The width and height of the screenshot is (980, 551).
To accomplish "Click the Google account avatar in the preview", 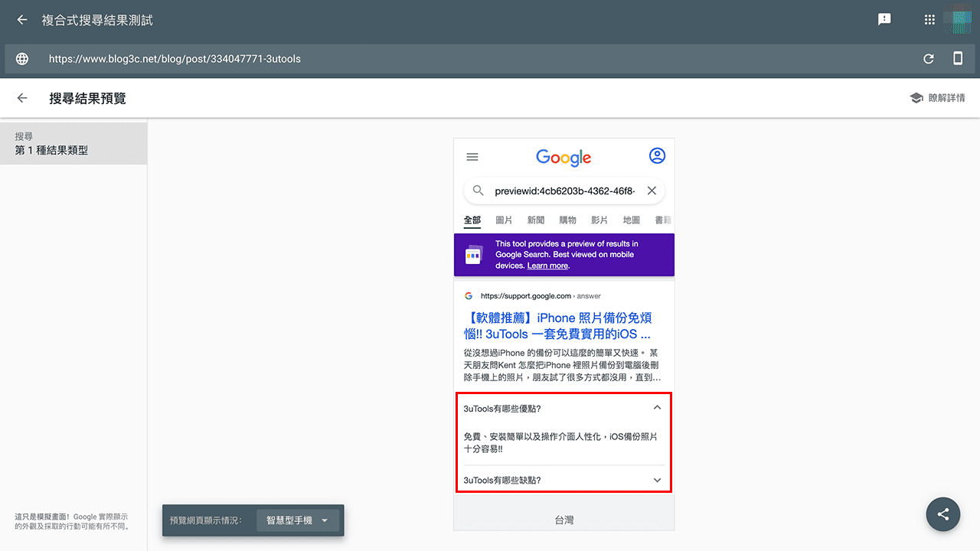I will (x=657, y=155).
